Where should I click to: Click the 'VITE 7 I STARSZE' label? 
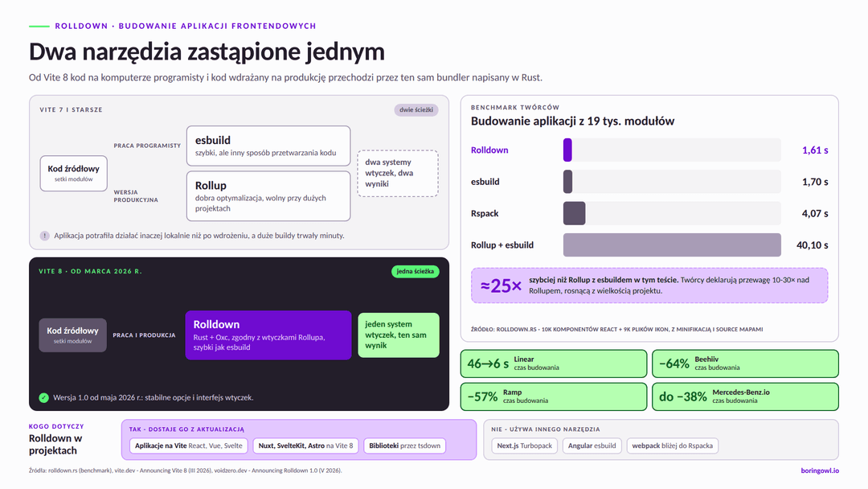(x=71, y=109)
